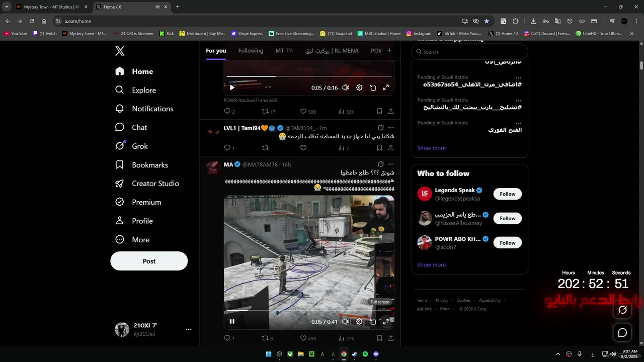The height and width of the screenshot is (362, 644).
Task: Show more trending topics
Action: coord(431,148)
